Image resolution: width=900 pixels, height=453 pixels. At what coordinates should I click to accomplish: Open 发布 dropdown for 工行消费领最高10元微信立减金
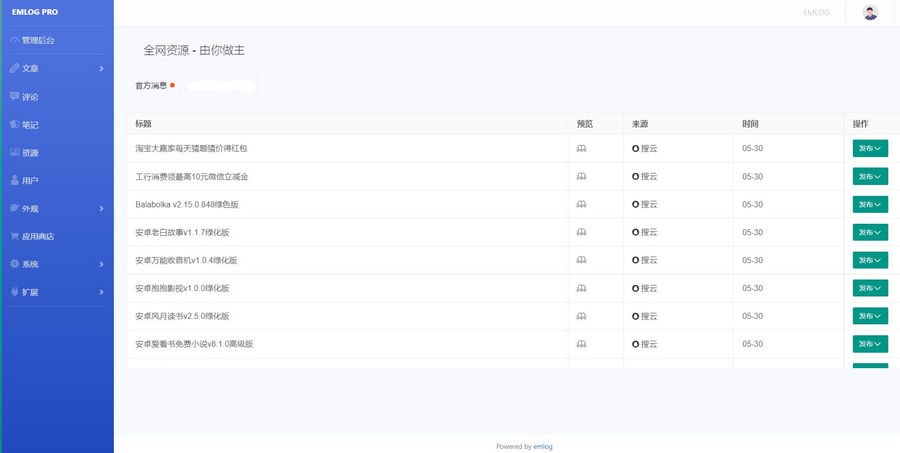coord(869,177)
